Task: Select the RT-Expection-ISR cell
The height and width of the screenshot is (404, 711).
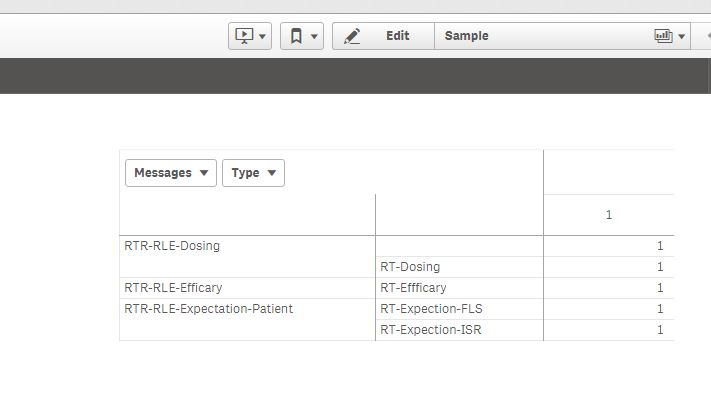Action: (x=430, y=330)
